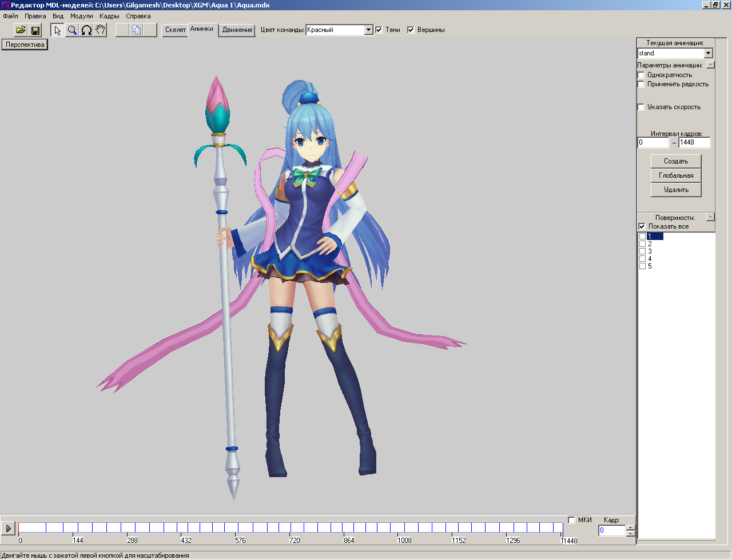Choose the rotate view tool
The image size is (732, 560).
click(86, 30)
